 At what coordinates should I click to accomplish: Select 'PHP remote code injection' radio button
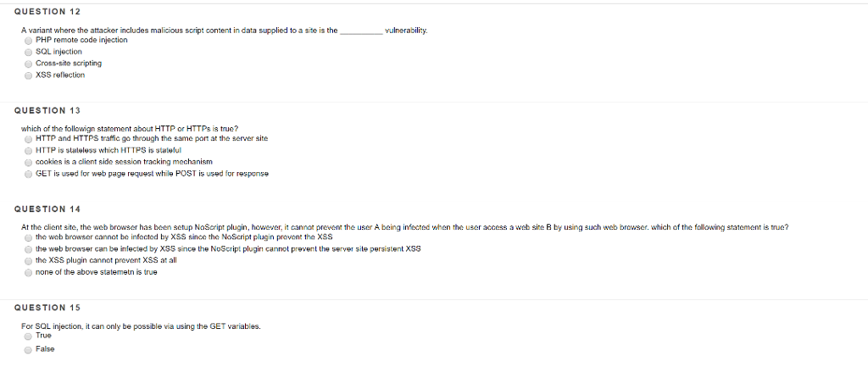pyautogui.click(x=28, y=40)
